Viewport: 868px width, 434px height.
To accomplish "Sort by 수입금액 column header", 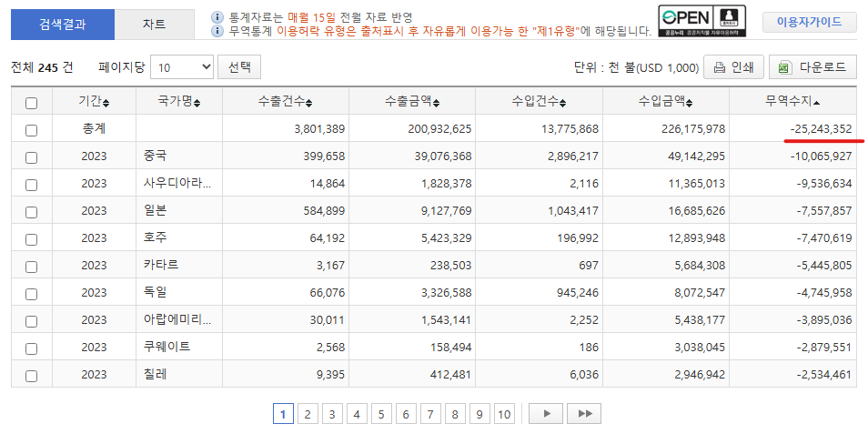I will tap(666, 102).
